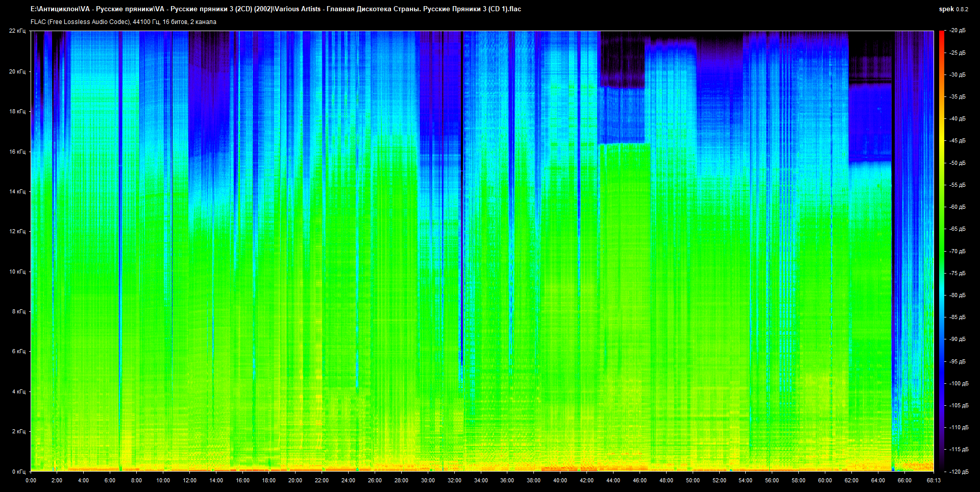The image size is (980, 492).
Task: Click the 68:13 end time marker
Action: point(934,480)
